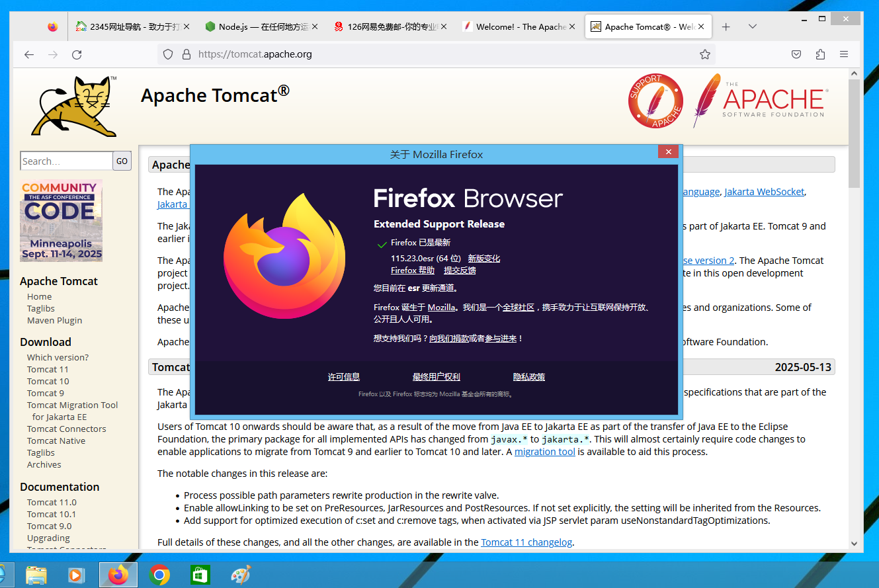The height and width of the screenshot is (588, 879).
Task: Open the 向我们捐款 link
Action: click(449, 339)
